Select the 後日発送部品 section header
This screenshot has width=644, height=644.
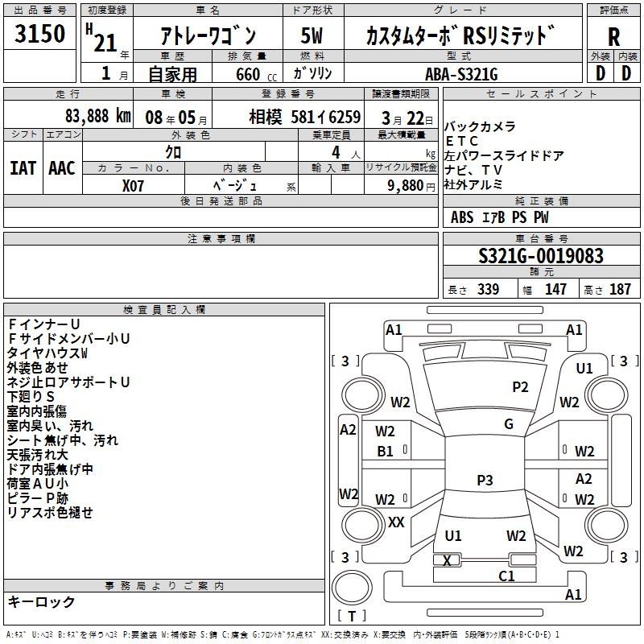click(221, 200)
